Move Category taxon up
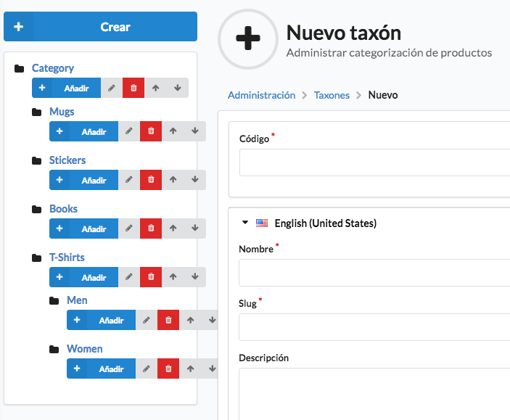 click(x=155, y=88)
